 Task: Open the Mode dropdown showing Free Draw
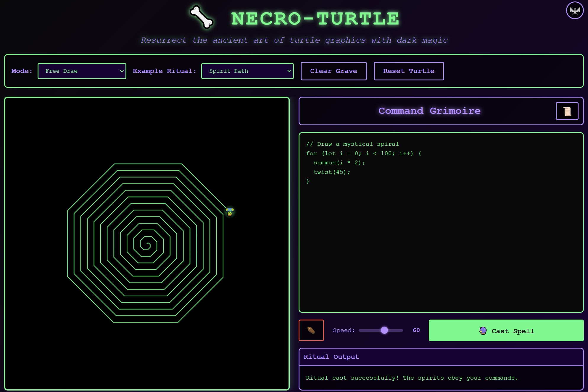tap(82, 71)
